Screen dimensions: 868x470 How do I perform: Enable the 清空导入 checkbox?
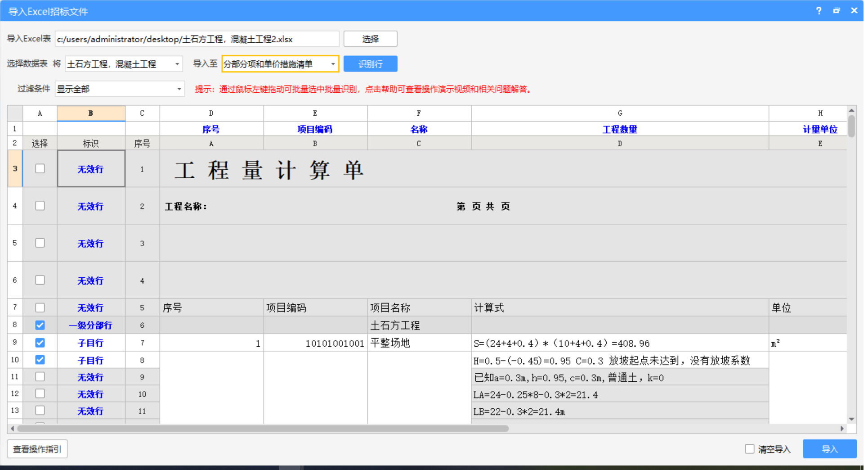point(750,449)
